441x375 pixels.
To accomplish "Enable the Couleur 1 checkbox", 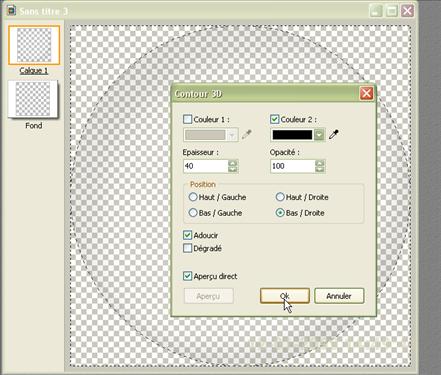I will [x=188, y=119].
